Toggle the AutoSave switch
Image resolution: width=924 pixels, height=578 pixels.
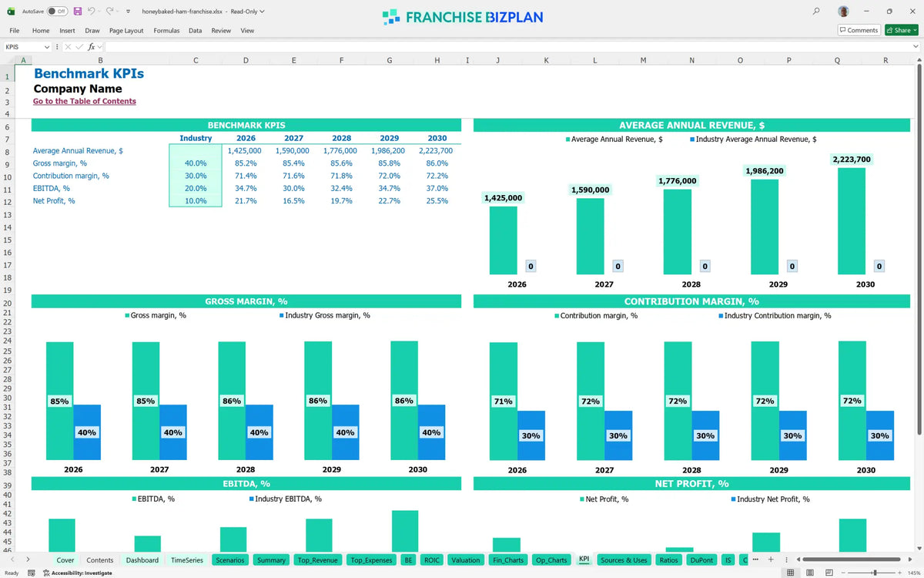point(57,12)
